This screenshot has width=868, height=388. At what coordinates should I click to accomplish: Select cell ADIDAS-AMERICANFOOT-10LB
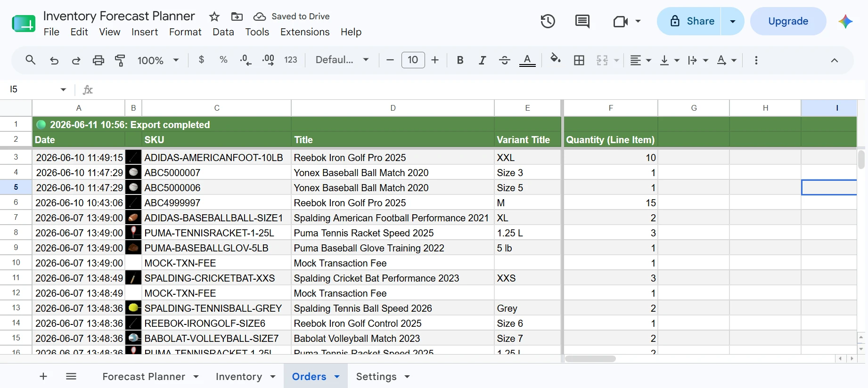[x=216, y=157]
